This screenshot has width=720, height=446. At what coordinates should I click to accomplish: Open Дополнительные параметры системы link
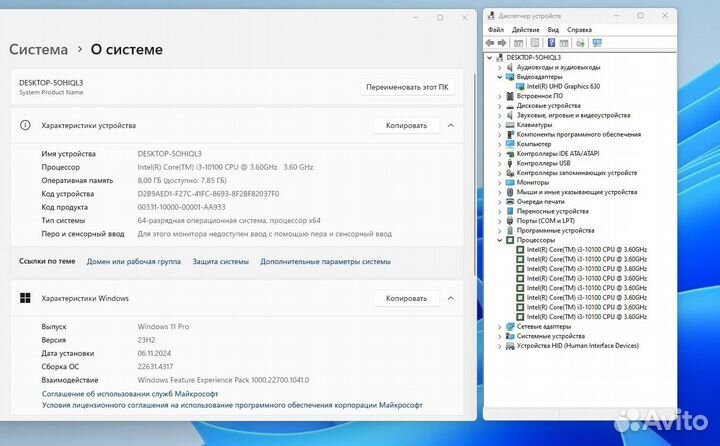326,261
